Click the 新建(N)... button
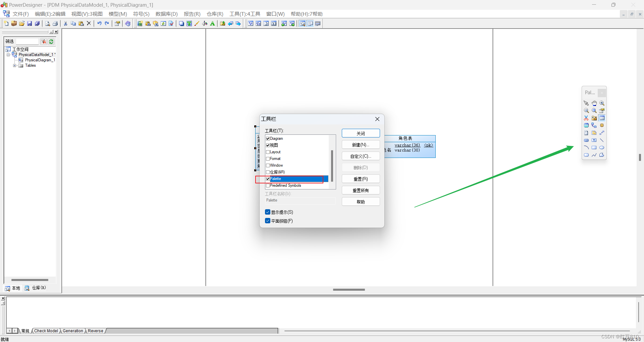The width and height of the screenshot is (644, 342). pyautogui.click(x=361, y=145)
